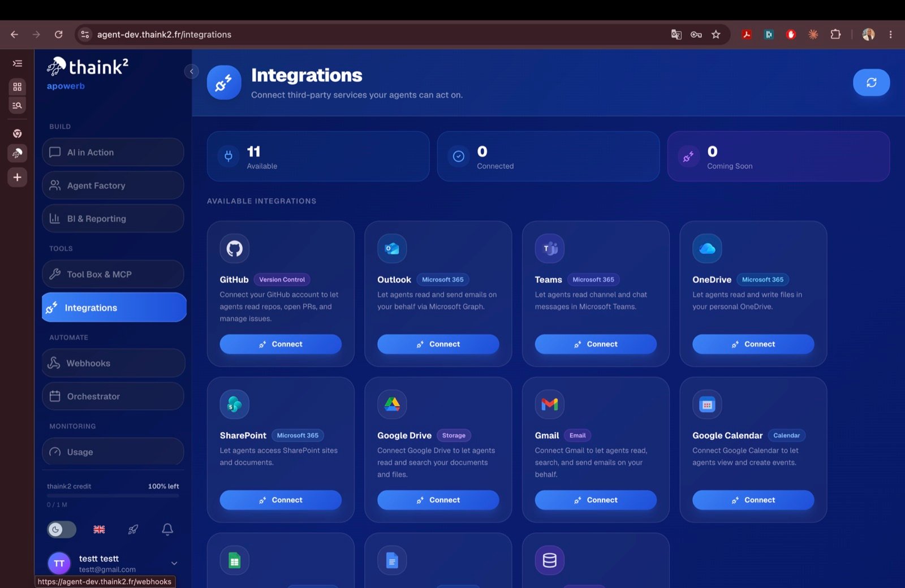Open the tab grid icon in side strip
Screen dimensions: 905x588
[18, 87]
